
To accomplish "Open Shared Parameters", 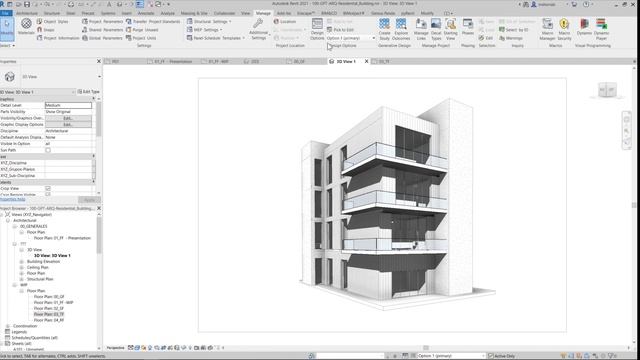I will (x=102, y=30).
